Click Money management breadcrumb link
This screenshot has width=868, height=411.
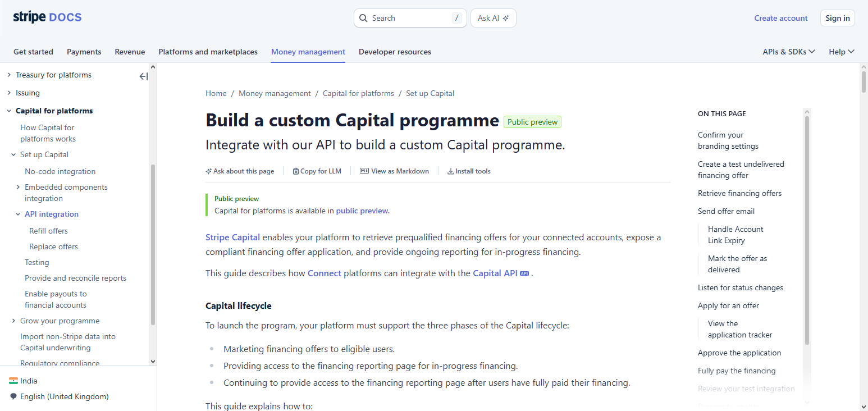click(275, 93)
